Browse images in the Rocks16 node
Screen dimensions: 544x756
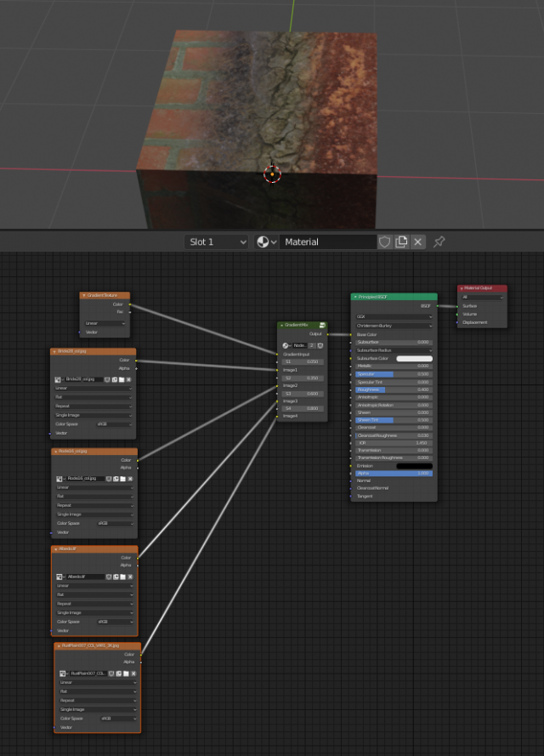[60, 479]
